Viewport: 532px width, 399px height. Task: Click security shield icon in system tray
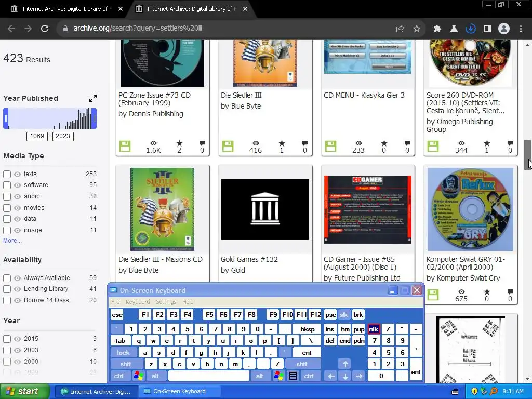click(474, 392)
